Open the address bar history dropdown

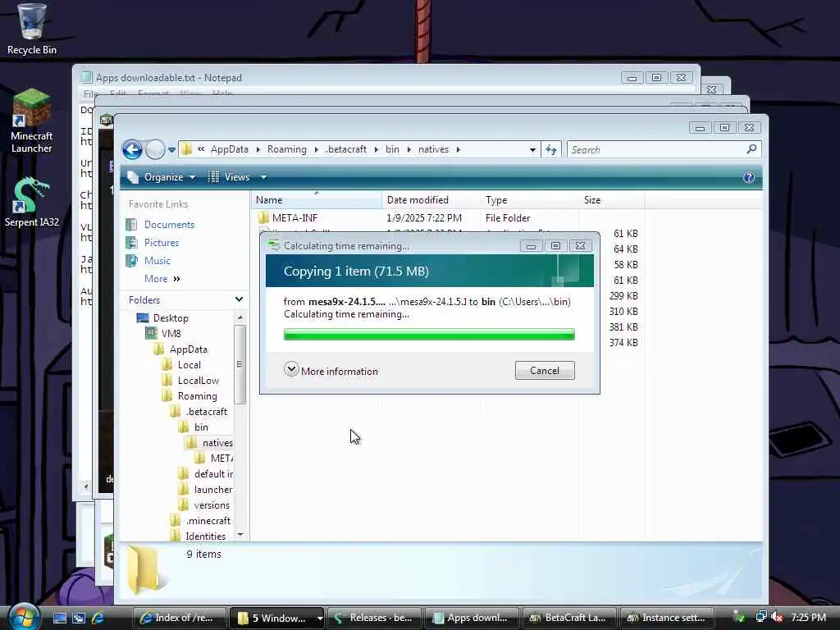(x=532, y=149)
